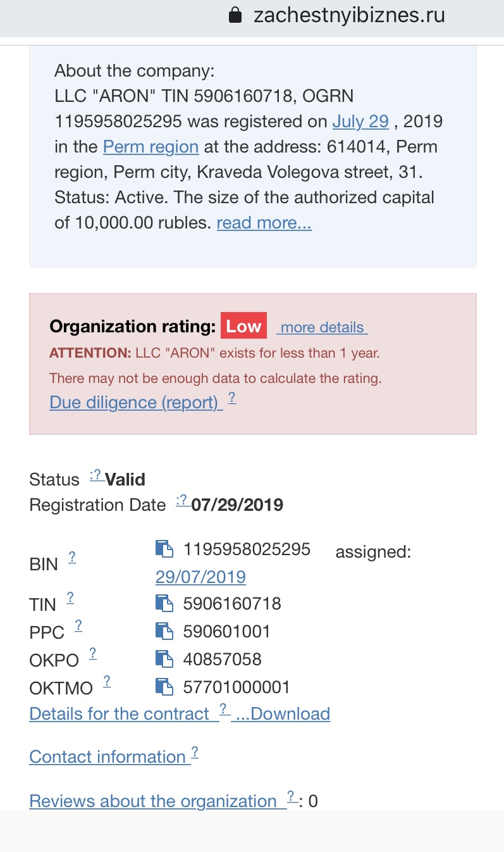
Task: Click the help mark next to OKTMO
Action: tap(107, 681)
